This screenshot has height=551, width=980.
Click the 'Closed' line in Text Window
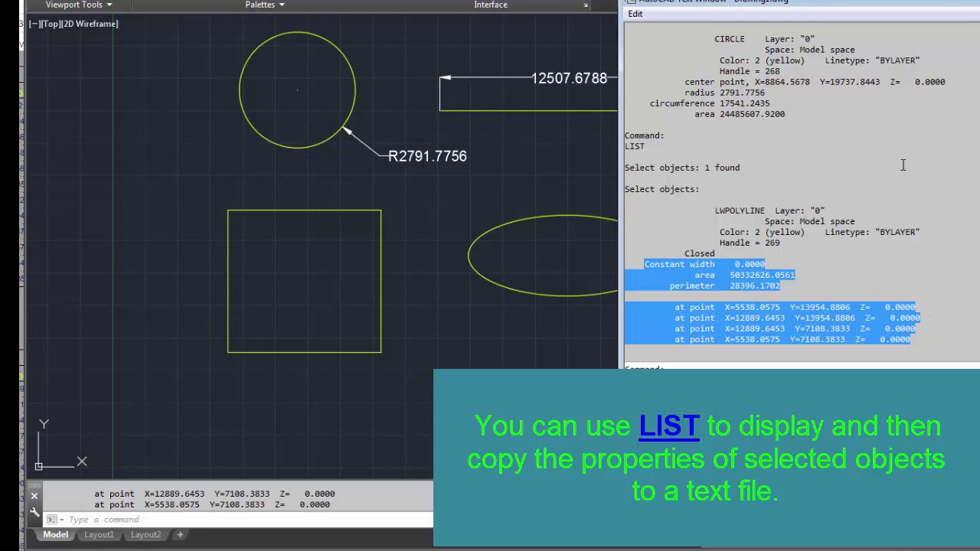699,253
